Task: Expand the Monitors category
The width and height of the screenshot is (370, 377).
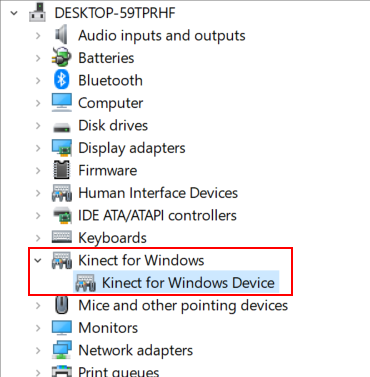Action: (x=38, y=328)
